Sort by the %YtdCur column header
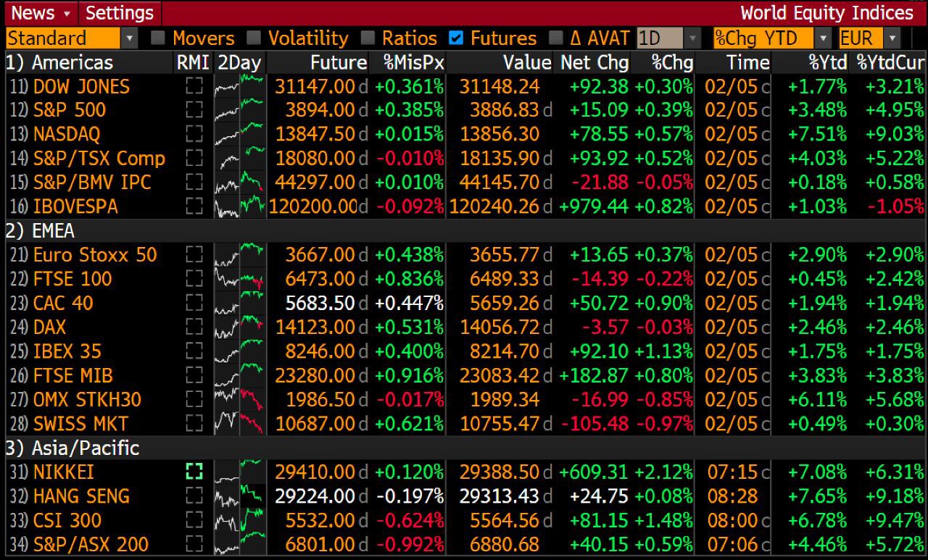The image size is (928, 560). click(x=890, y=62)
